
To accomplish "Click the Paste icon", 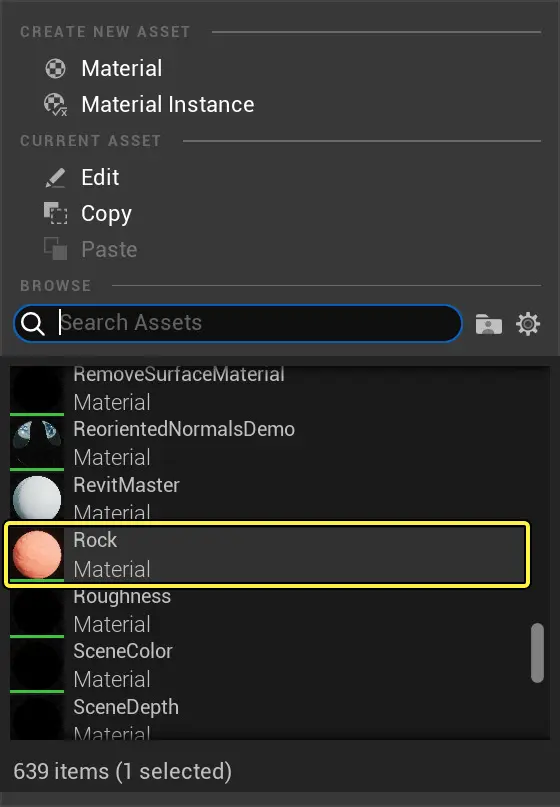I will 55,249.
